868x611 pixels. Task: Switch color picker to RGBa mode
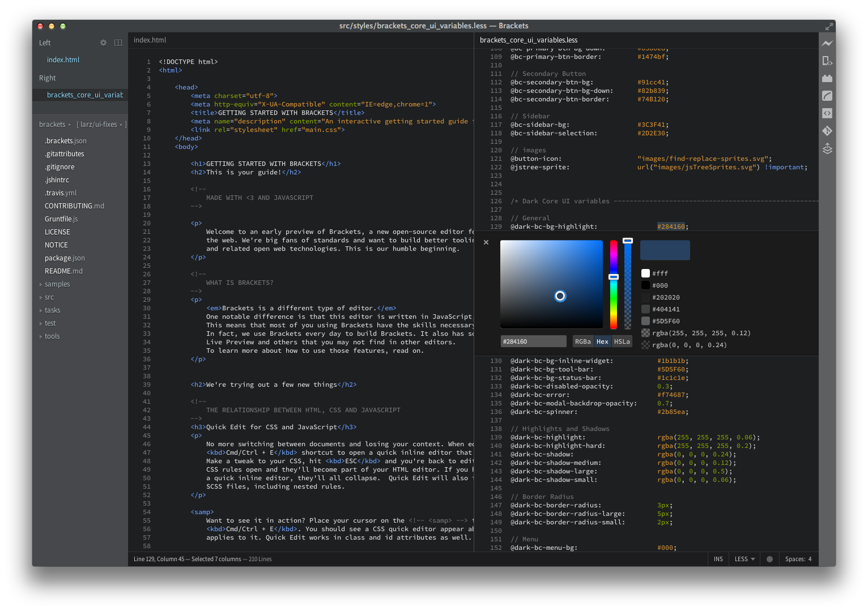(582, 341)
